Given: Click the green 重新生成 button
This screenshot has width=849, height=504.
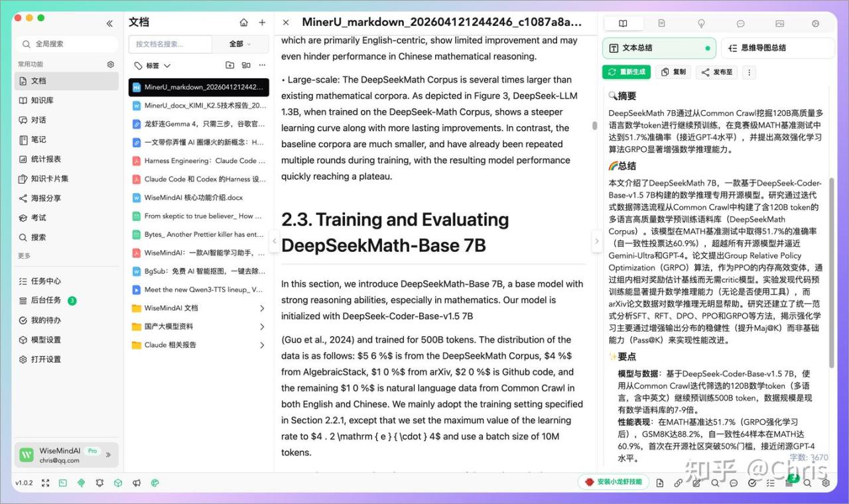Looking at the screenshot, I should coord(627,72).
